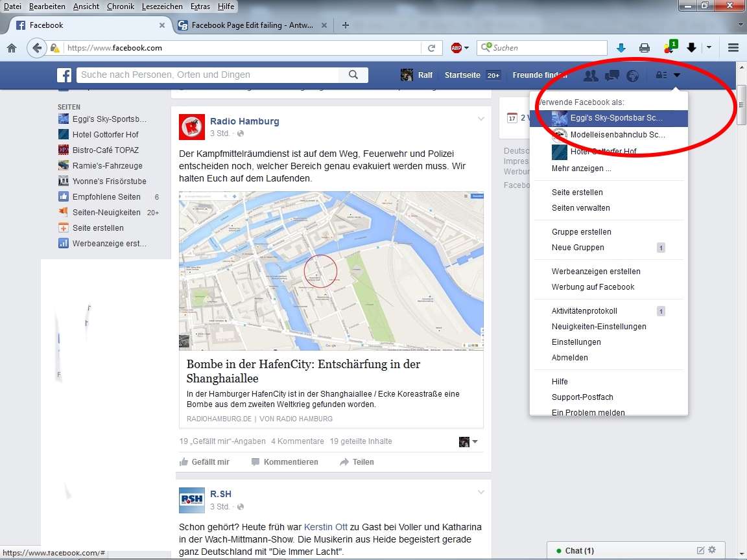The image size is (747, 560).
Task: Click the Firefox Suchen search box
Action: [542, 47]
